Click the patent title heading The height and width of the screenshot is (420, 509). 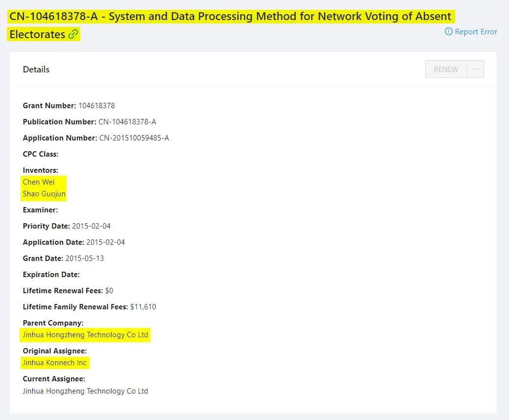pos(230,25)
